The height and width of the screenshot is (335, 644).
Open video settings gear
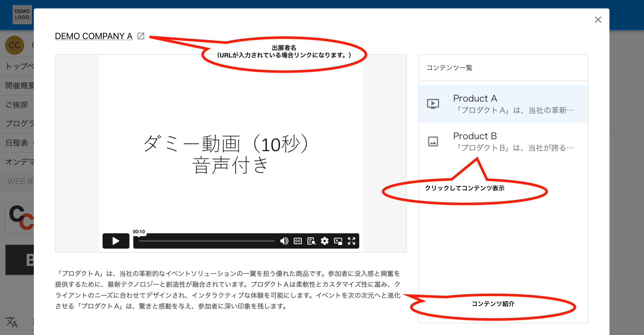(325, 241)
